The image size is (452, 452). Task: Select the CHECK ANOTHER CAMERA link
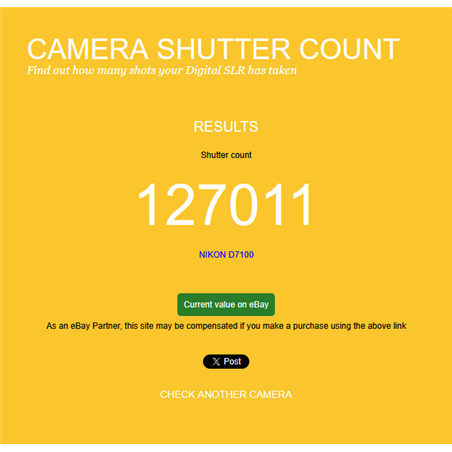[x=226, y=394]
